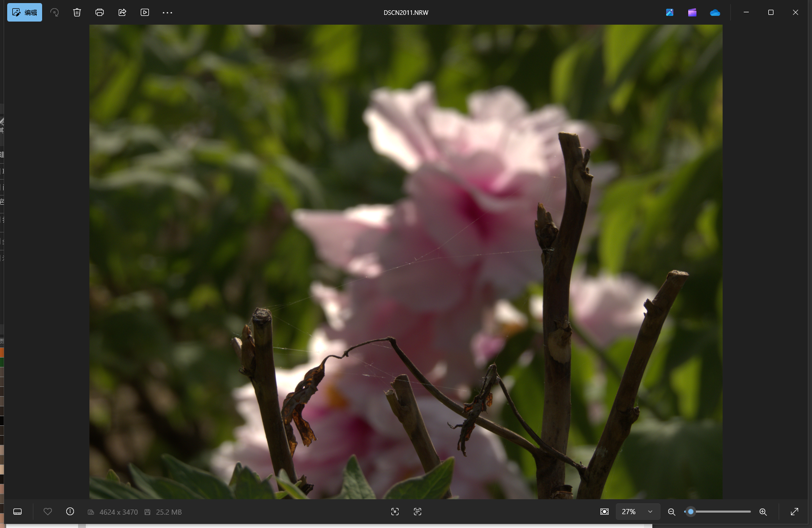Open the Designer app icon in the title bar
This screenshot has height=528, width=812.
coord(670,12)
